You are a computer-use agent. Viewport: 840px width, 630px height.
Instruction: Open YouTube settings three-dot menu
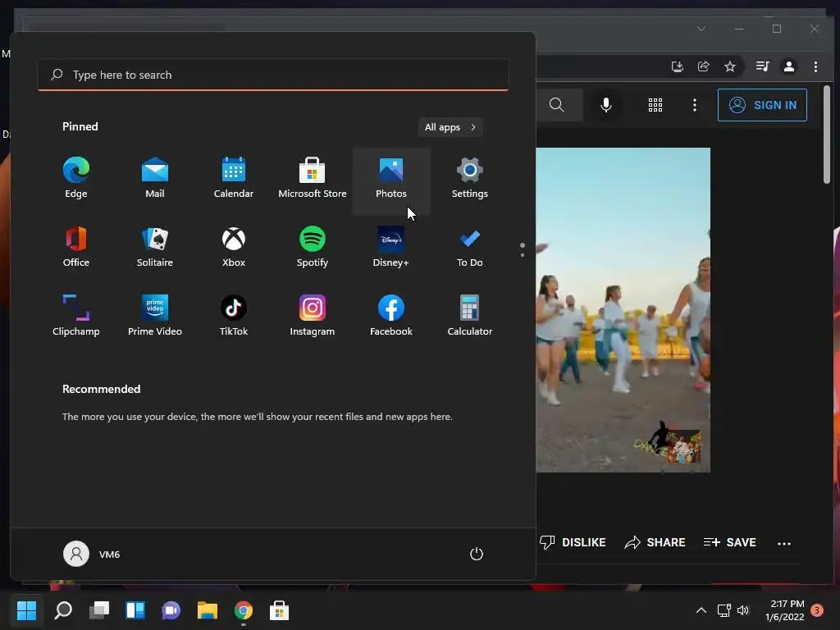[x=695, y=105]
